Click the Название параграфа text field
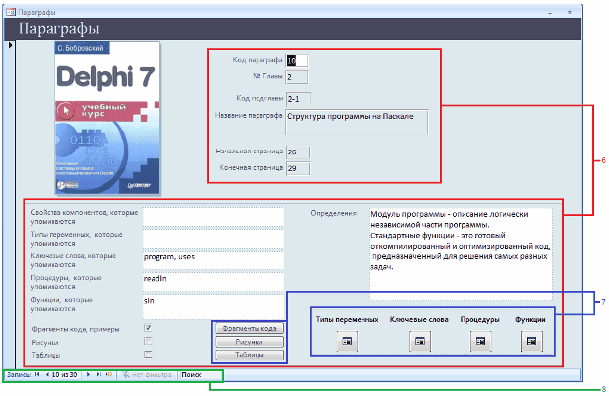Viewport: 609px width, 396px height. (x=357, y=122)
